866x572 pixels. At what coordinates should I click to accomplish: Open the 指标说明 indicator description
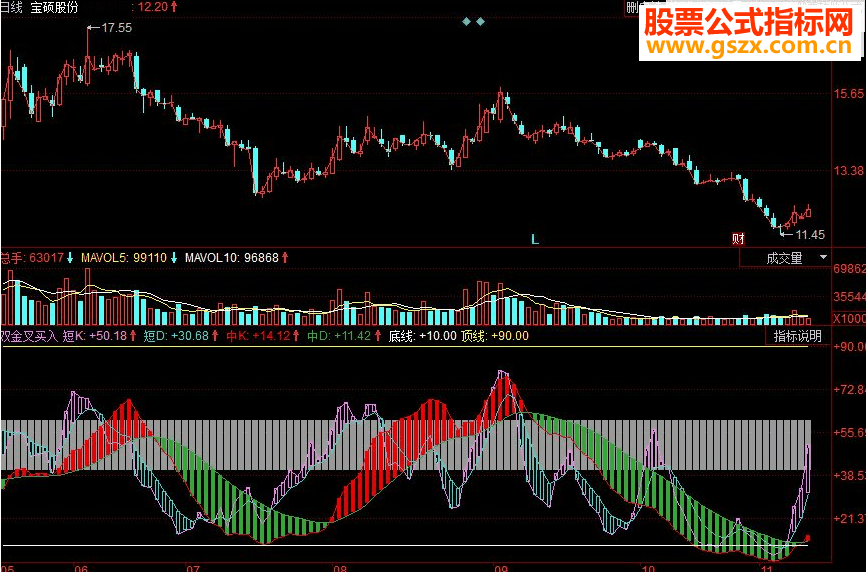[798, 336]
